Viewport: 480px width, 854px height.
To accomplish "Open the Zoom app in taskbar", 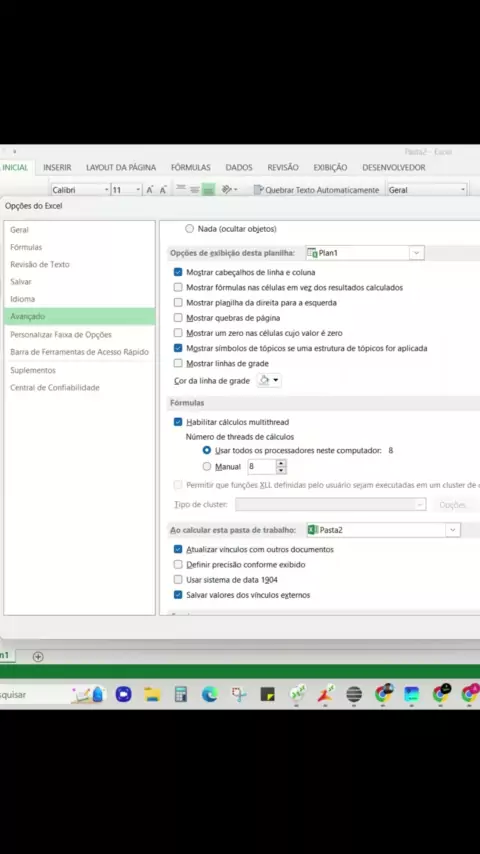I will point(124,694).
